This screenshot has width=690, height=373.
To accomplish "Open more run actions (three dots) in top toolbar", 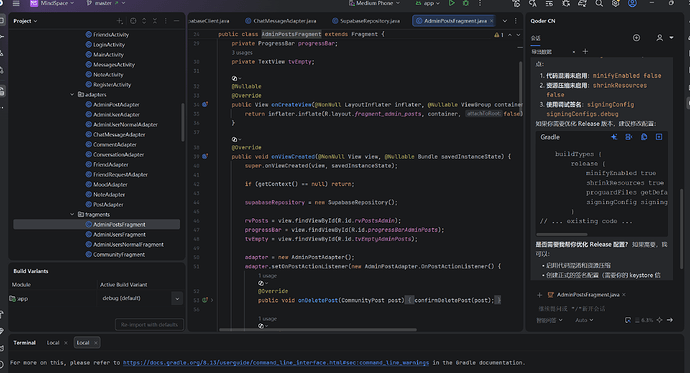I will click(x=480, y=3).
